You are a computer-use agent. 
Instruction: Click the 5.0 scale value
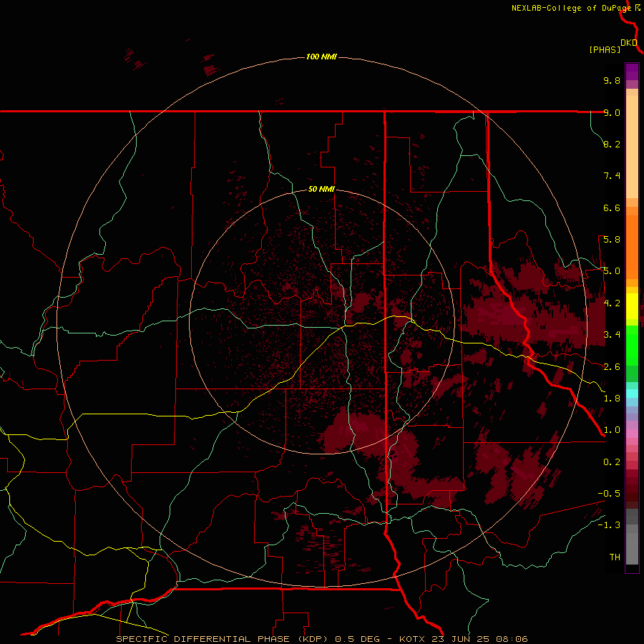click(612, 271)
